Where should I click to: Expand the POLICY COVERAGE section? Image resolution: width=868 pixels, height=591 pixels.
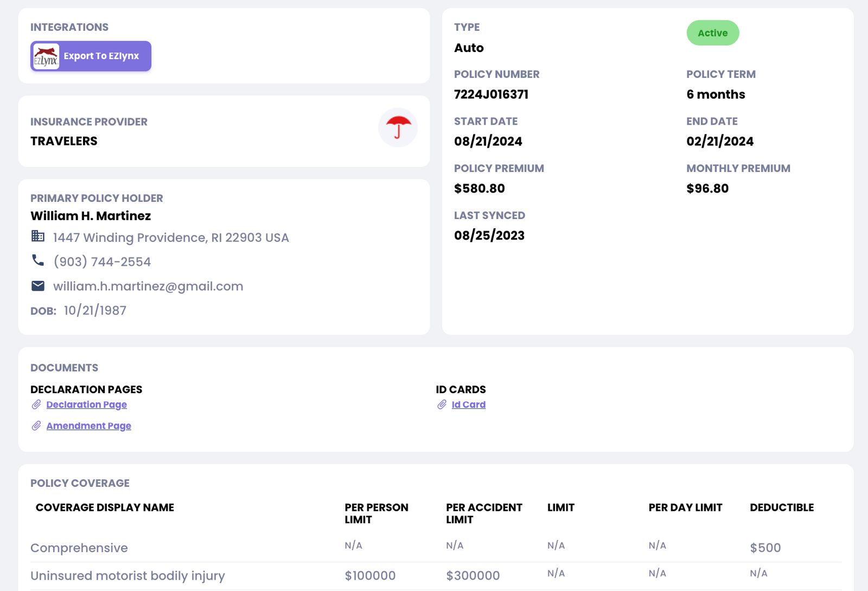pos(80,483)
